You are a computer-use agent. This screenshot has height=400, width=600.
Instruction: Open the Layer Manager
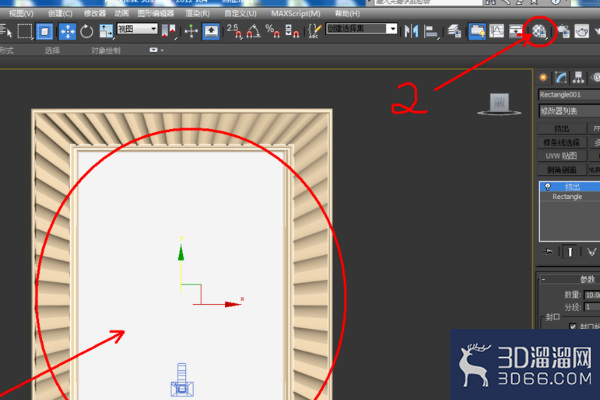click(x=454, y=31)
